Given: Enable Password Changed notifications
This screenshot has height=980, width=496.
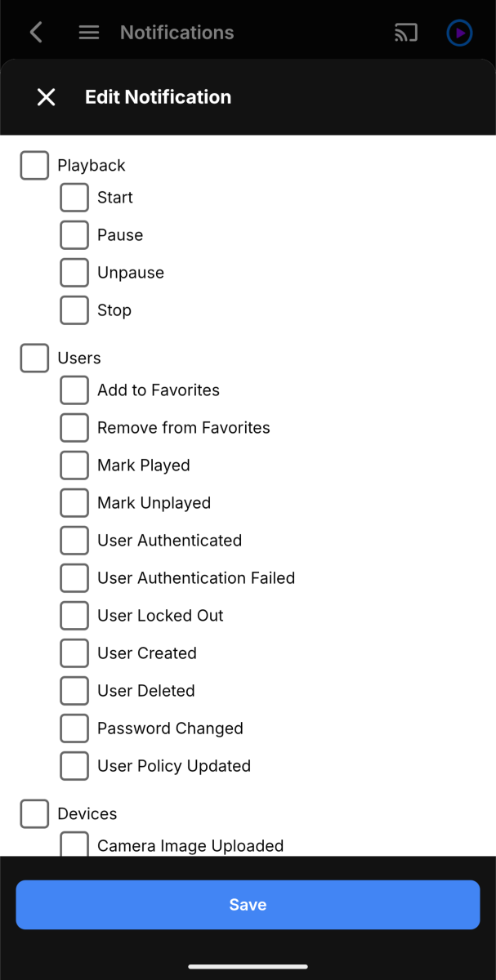Looking at the screenshot, I should tap(74, 728).
